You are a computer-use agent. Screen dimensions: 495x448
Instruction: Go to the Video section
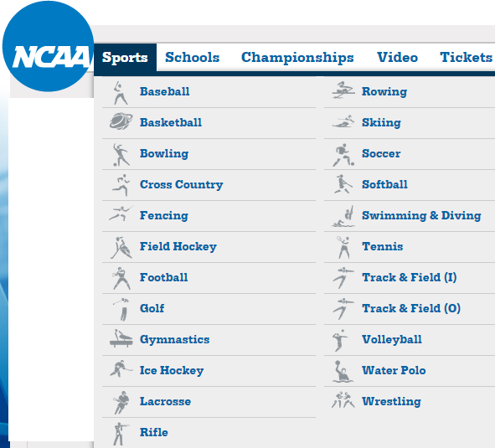[397, 58]
